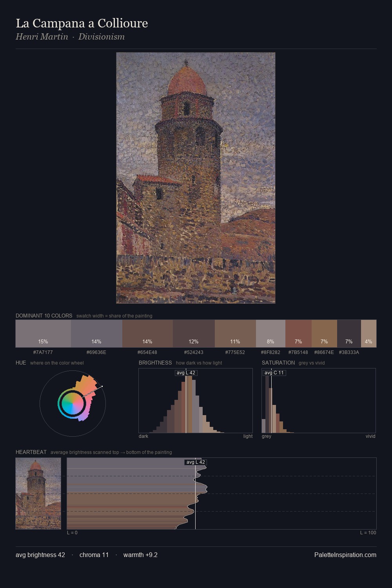Select the 11% swatch above #775E52
This screenshot has height=588, width=392.
coord(235,334)
